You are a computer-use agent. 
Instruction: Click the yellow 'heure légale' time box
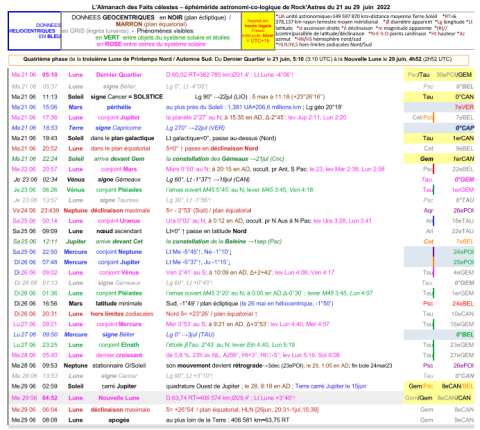258,31
